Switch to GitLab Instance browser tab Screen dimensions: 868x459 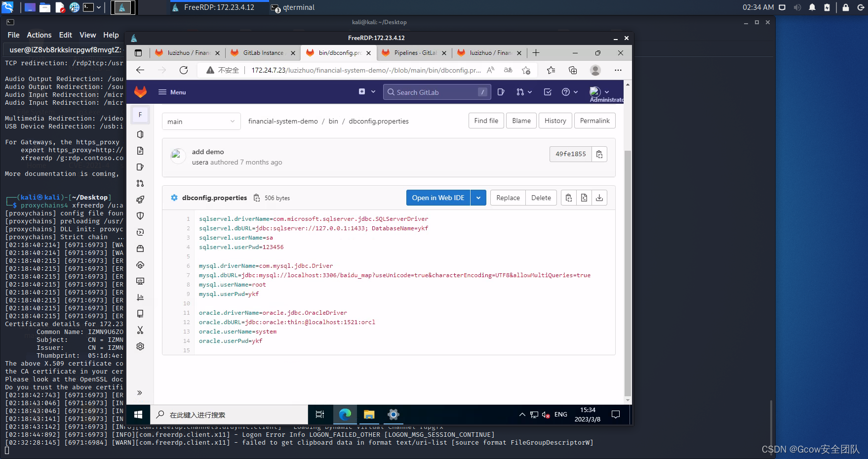point(263,53)
